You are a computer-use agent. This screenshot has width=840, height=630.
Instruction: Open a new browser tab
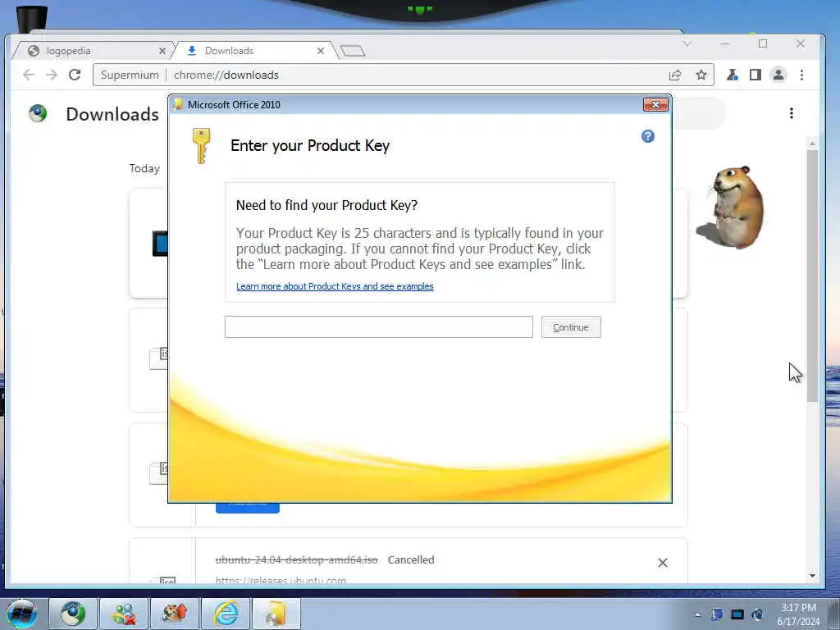353,51
